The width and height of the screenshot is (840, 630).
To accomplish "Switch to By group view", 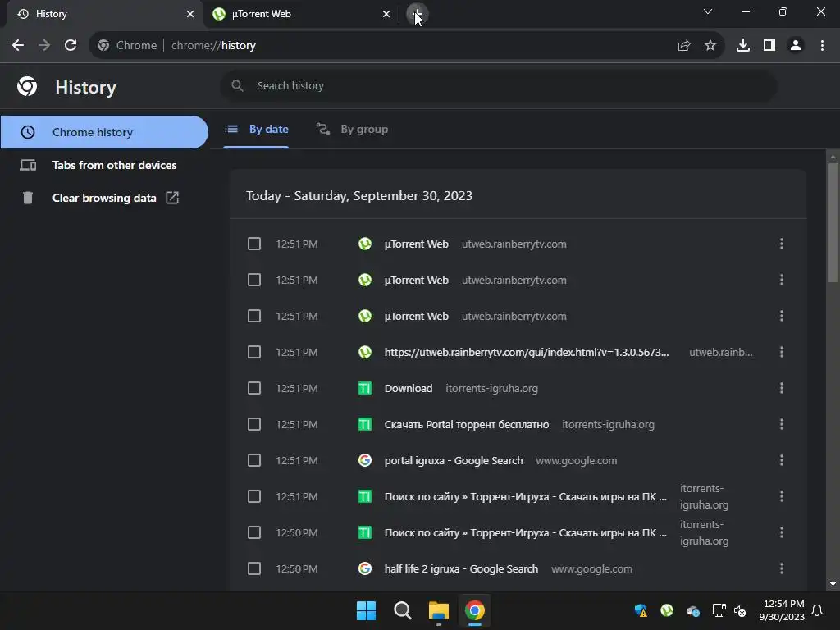I will click(352, 129).
